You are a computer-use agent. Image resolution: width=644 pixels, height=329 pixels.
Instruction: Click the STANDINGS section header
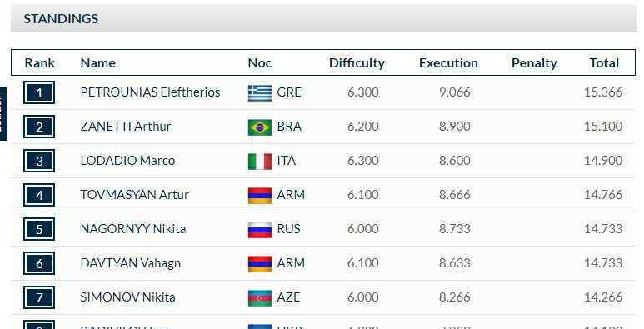323,18
